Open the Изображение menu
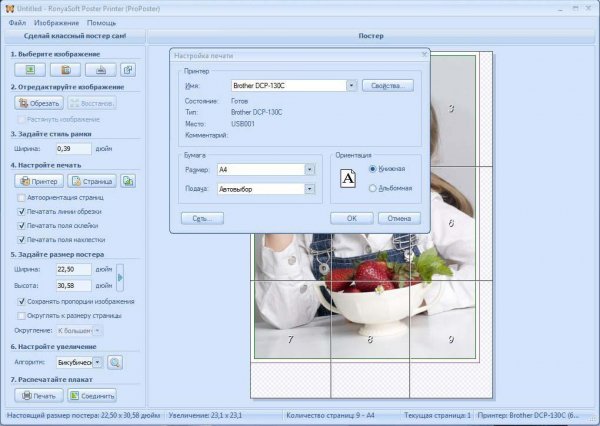Screen dimensions: 600x426 [x=56, y=21]
